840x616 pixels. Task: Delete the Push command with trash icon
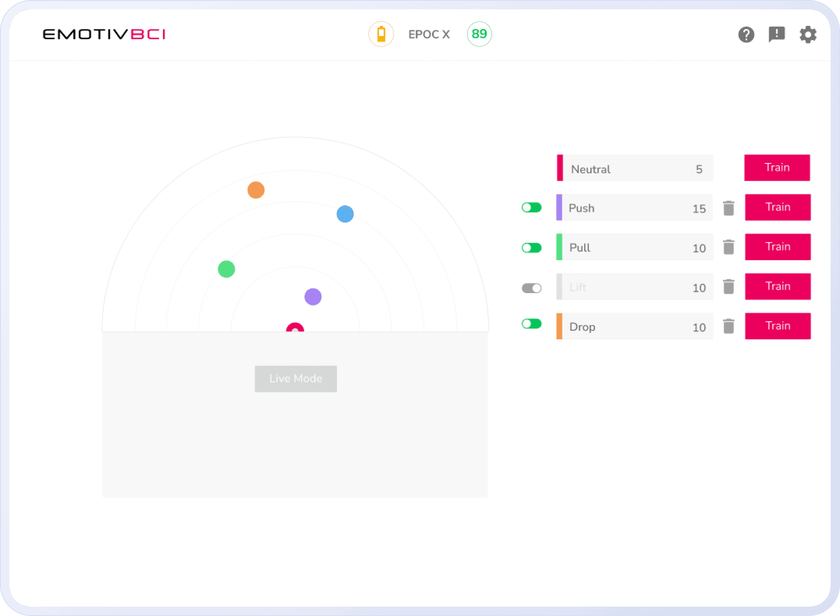click(728, 208)
